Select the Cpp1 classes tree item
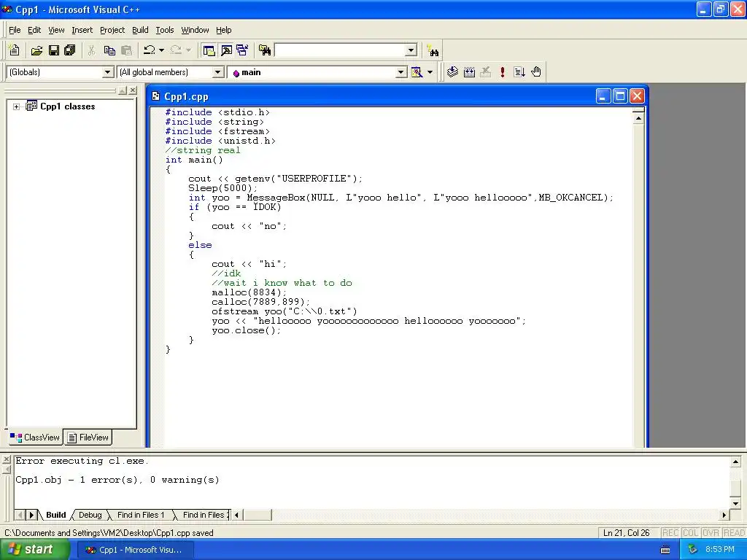The image size is (747, 560). tap(67, 106)
